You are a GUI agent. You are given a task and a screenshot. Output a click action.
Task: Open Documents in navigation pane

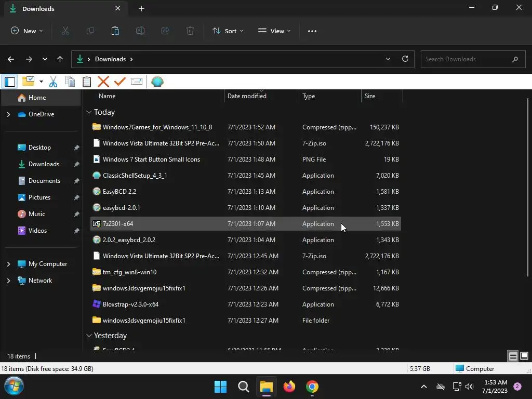click(x=42, y=181)
